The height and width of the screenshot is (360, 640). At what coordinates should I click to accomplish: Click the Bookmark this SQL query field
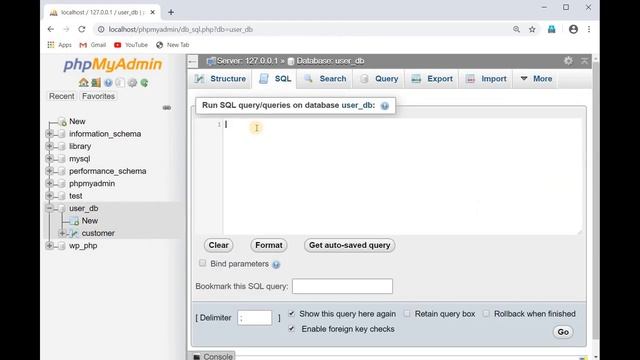click(x=342, y=286)
